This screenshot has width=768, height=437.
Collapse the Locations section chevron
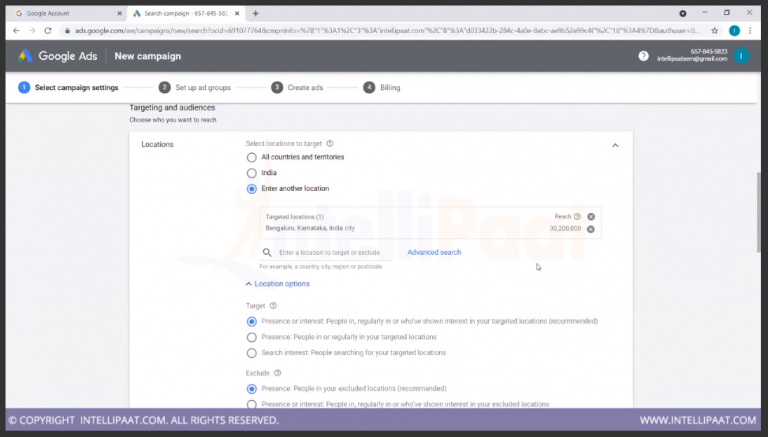point(615,145)
